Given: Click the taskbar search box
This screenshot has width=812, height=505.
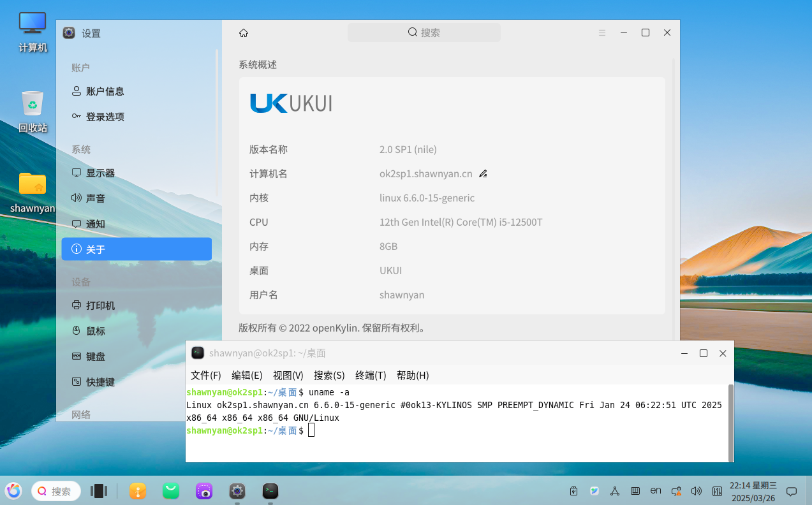Looking at the screenshot, I should (56, 491).
